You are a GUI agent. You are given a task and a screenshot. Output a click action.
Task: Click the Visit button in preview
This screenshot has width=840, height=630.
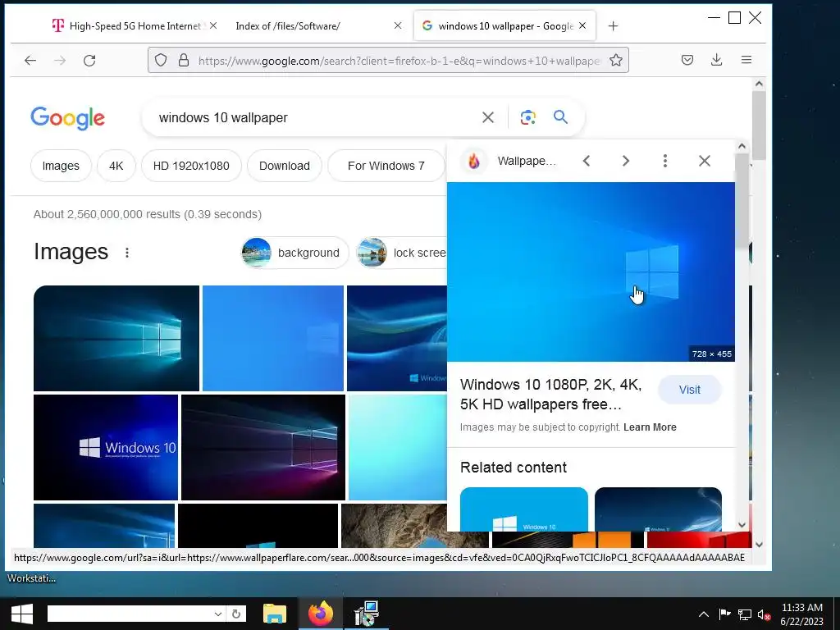point(689,390)
